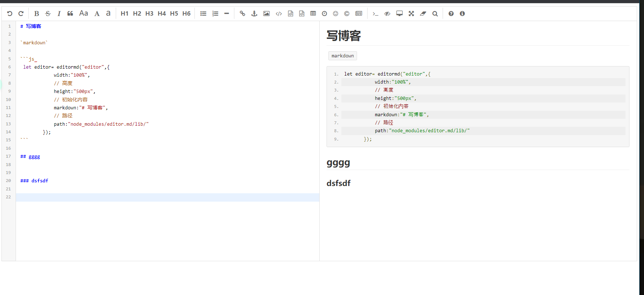Click the '## gggg' line in the editor
644x295 pixels.
tap(30, 157)
